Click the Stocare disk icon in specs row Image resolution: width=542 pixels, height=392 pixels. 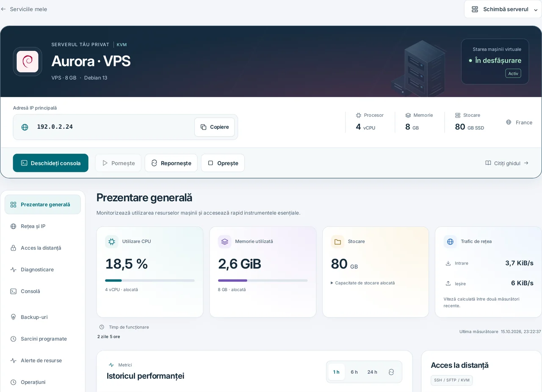[x=458, y=115]
